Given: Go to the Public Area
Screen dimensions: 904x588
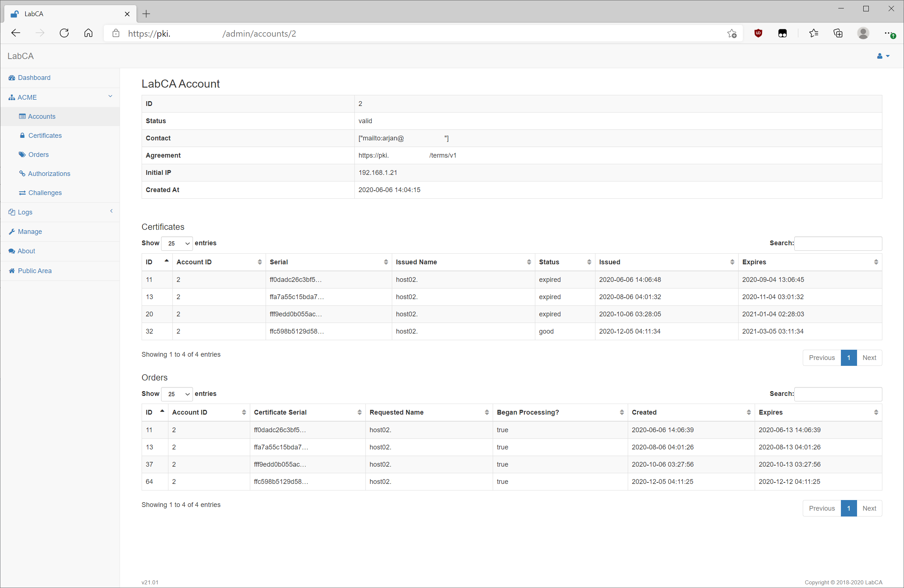Looking at the screenshot, I should pos(34,271).
